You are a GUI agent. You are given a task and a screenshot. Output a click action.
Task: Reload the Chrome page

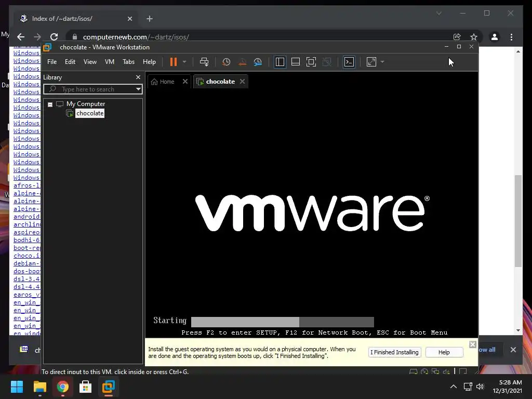54,37
